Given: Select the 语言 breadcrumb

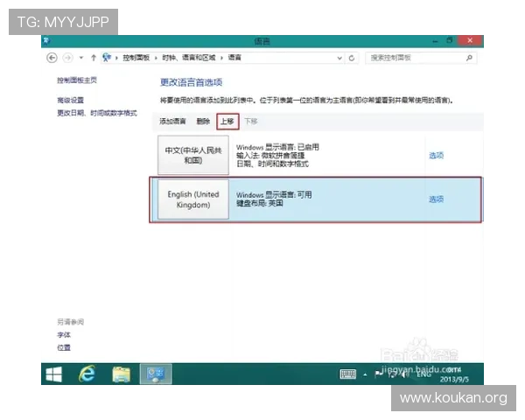Looking at the screenshot, I should pyautogui.click(x=234, y=58).
